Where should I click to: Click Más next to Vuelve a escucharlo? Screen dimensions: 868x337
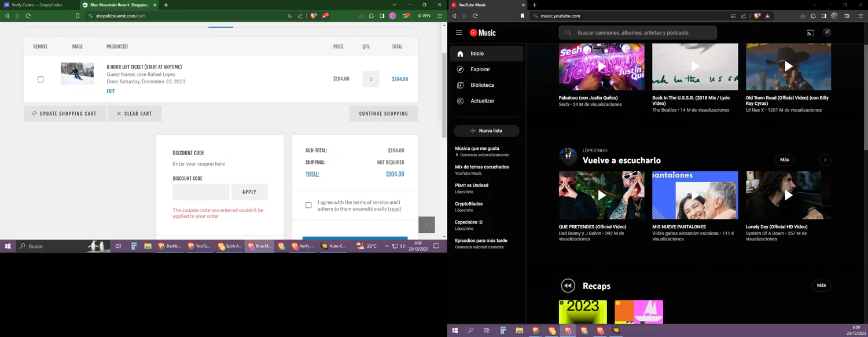[784, 160]
